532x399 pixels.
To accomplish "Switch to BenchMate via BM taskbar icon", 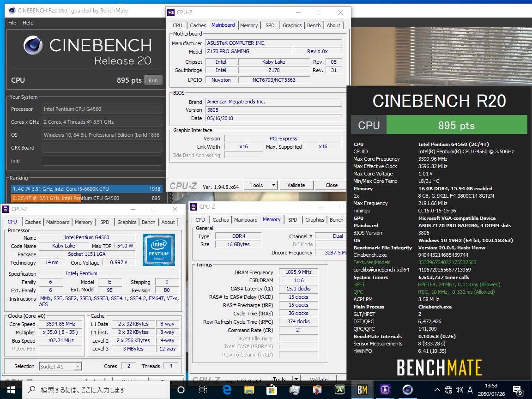I will coord(363,390).
